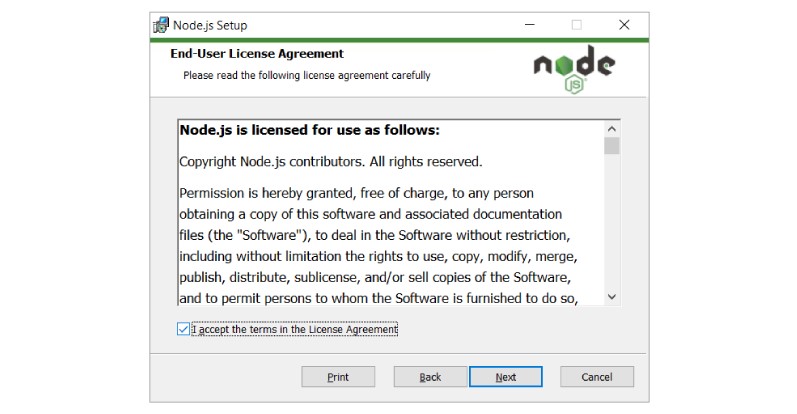Click the Node.js logo in the header
The width and height of the screenshot is (797, 414).
574,69
